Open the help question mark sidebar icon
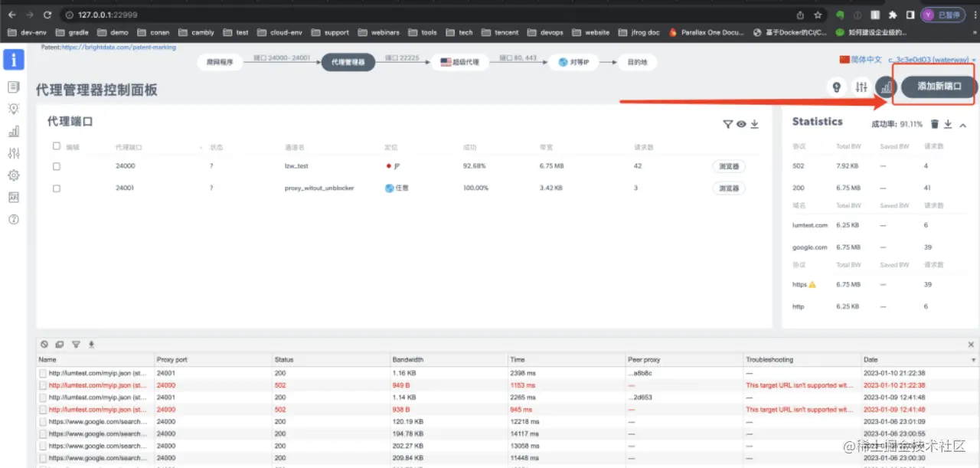This screenshot has height=468, width=980. pyautogui.click(x=14, y=219)
